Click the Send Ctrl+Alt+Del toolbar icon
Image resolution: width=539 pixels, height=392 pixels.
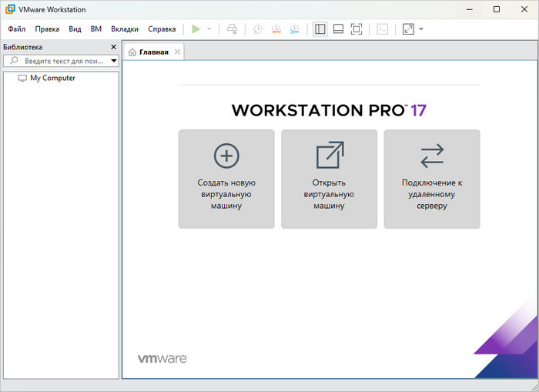tap(233, 29)
